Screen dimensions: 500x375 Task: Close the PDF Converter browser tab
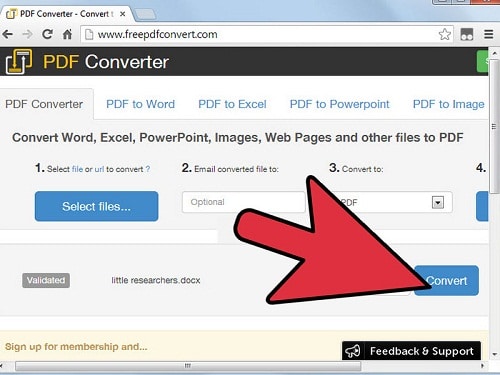[x=123, y=14]
